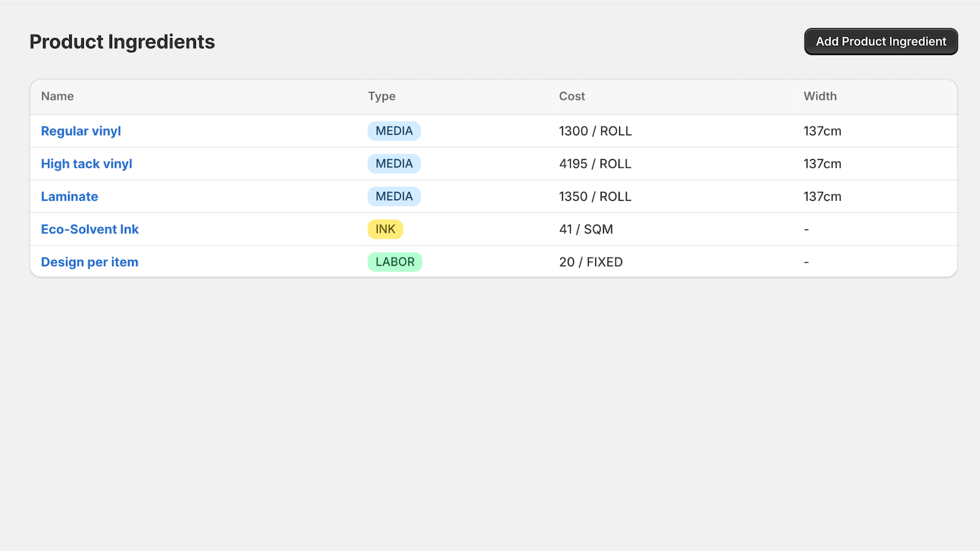Select the 4195 / ROLL cost cell
This screenshot has width=980, height=551.
pos(595,163)
